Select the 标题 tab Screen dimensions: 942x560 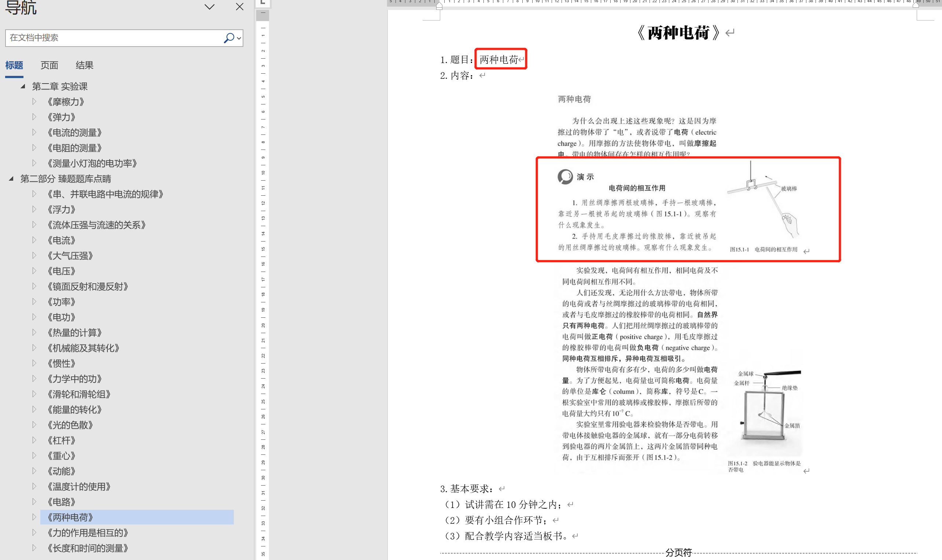14,65
